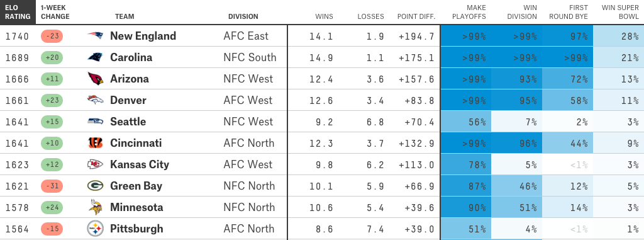Click the Arizona Cardinals logo

95,79
